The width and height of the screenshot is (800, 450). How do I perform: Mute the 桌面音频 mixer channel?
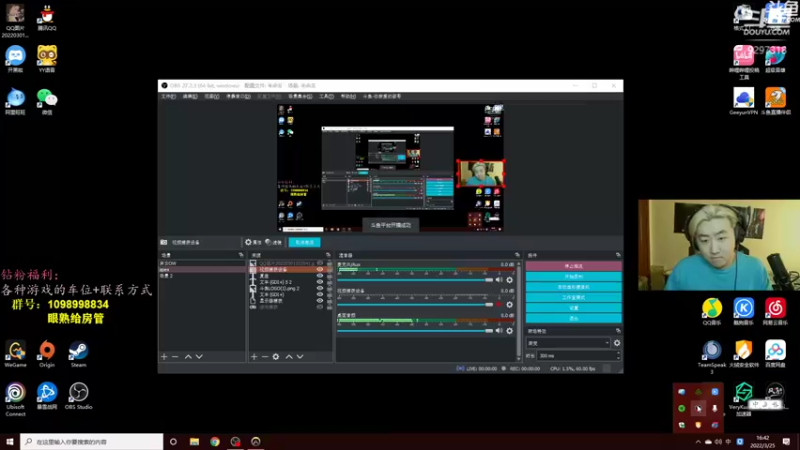499,331
